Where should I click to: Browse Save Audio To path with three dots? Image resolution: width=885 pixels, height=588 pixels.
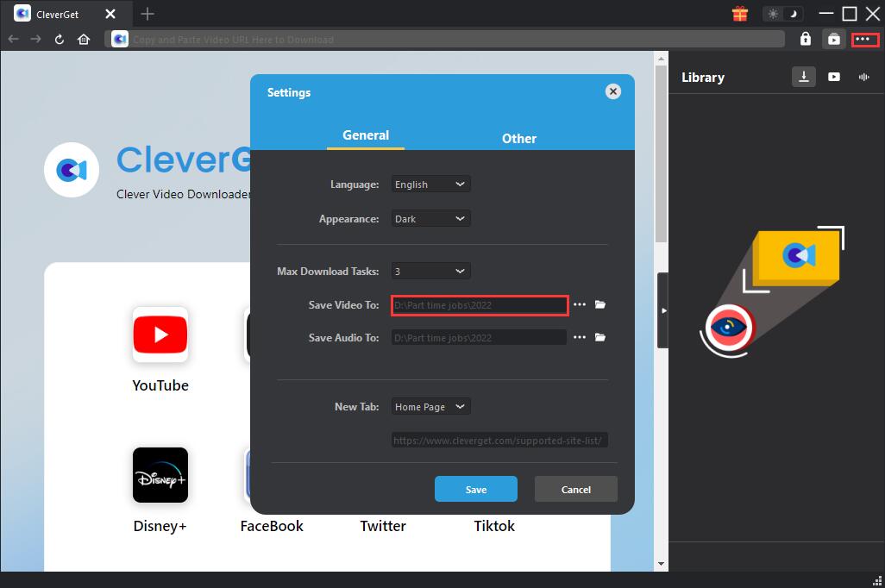coord(580,337)
